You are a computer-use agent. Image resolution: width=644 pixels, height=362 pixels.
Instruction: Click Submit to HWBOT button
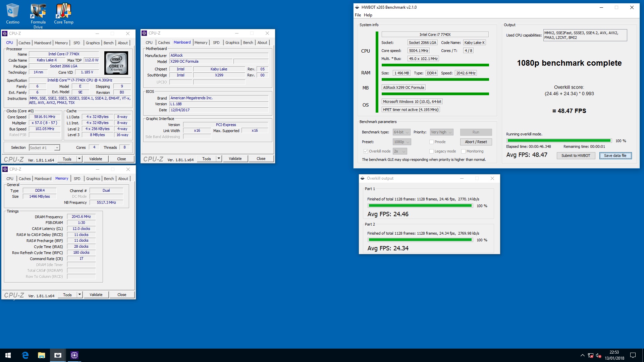pos(576,156)
